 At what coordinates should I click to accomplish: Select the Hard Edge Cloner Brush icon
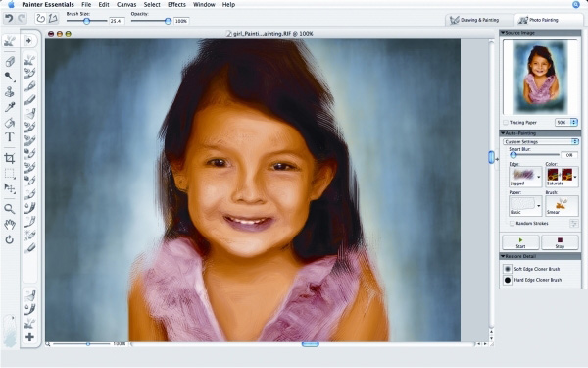point(508,280)
